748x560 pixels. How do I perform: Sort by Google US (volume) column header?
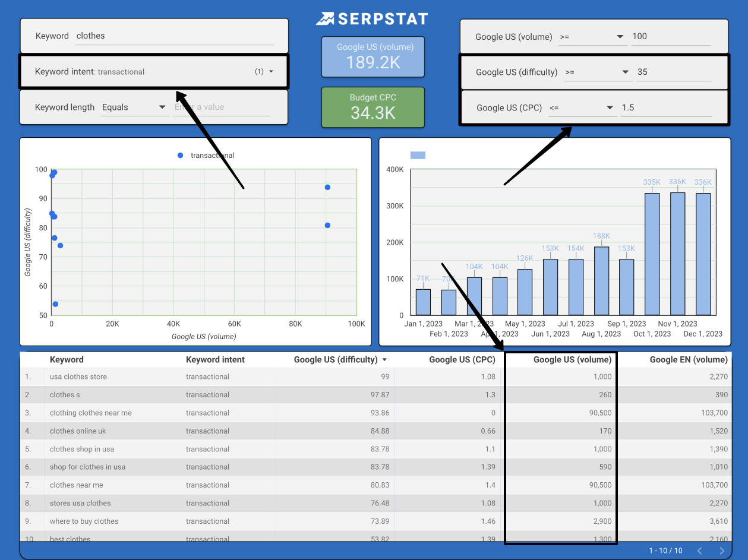pos(572,360)
